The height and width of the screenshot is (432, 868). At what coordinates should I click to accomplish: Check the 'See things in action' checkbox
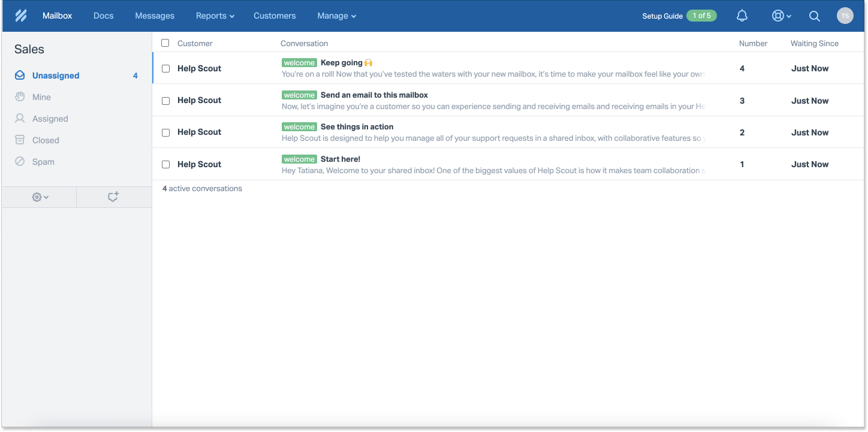tap(166, 132)
